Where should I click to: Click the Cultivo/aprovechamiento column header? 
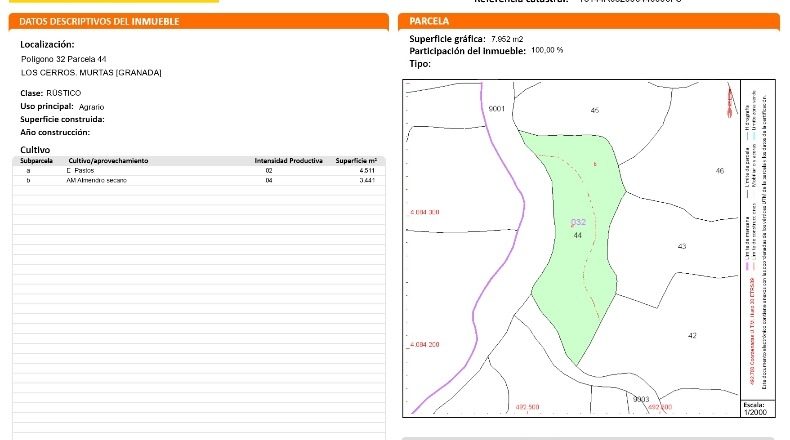108,161
